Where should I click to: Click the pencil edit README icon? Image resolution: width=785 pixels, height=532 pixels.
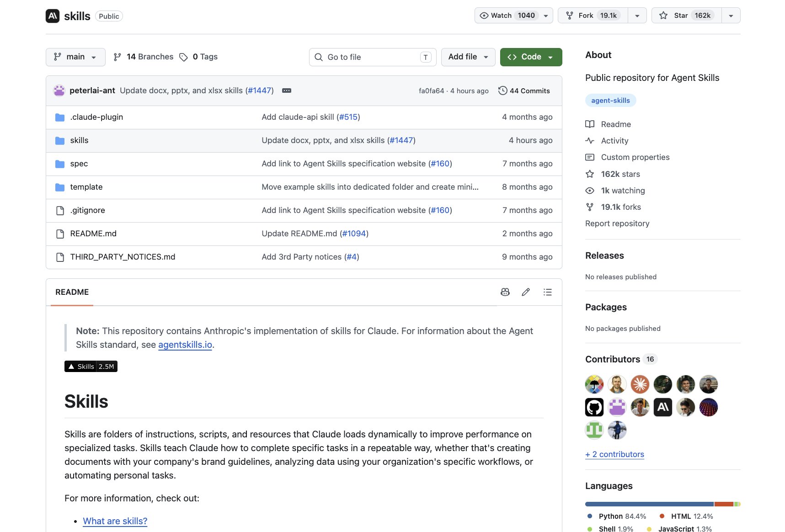(x=526, y=292)
